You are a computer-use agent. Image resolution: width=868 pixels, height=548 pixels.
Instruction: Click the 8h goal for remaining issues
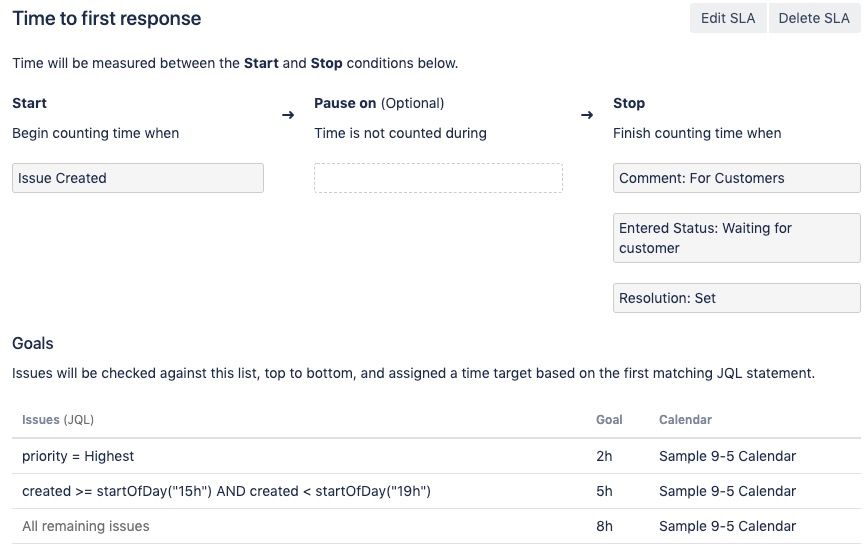click(x=604, y=526)
